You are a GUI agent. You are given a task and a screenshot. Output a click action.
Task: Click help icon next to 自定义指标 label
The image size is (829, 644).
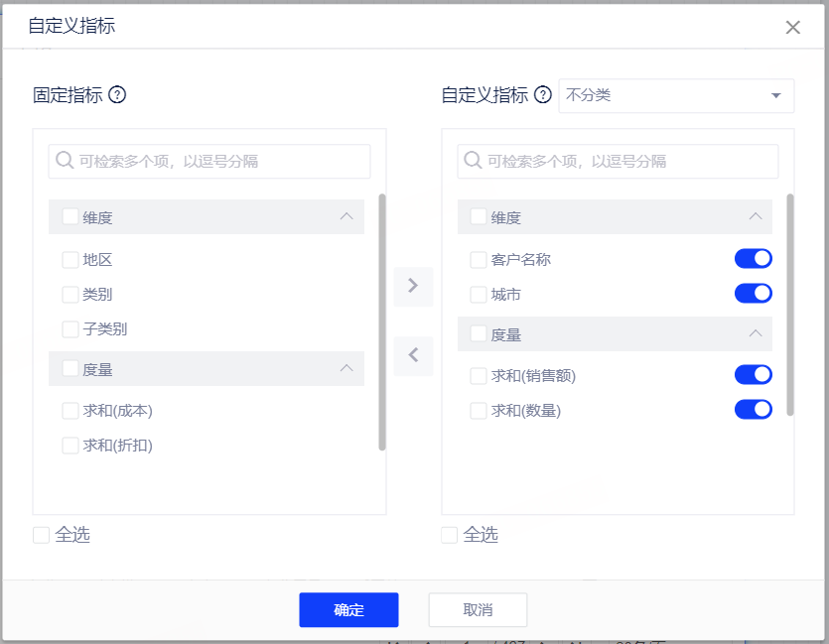point(542,95)
